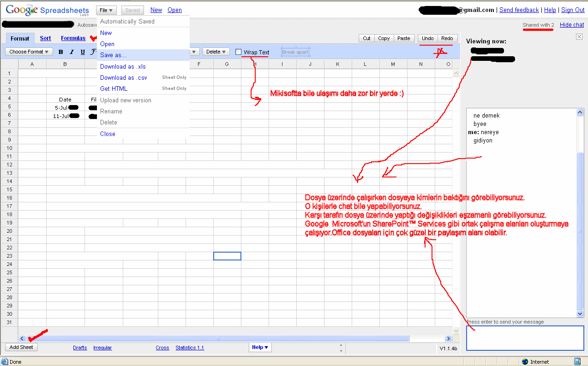
Task: Expand the Help dropdown at the bottom
Action: (260, 348)
